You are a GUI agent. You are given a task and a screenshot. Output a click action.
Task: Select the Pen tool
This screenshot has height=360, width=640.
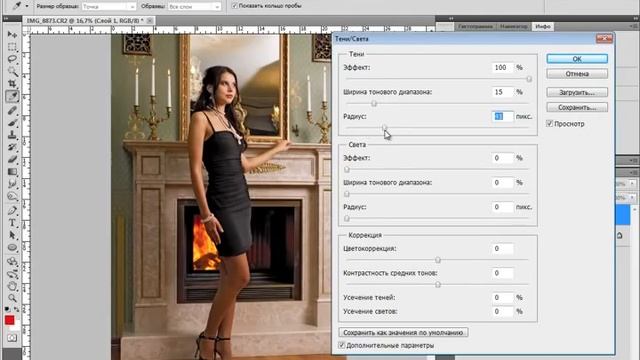click(12, 210)
